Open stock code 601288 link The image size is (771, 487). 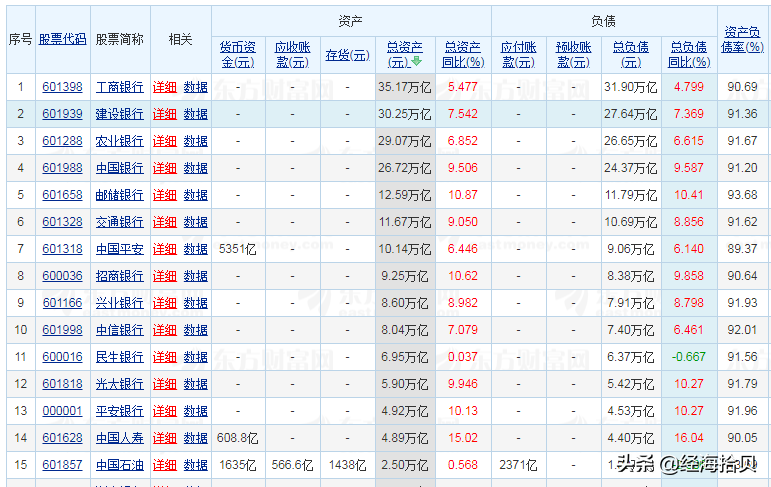pos(62,141)
